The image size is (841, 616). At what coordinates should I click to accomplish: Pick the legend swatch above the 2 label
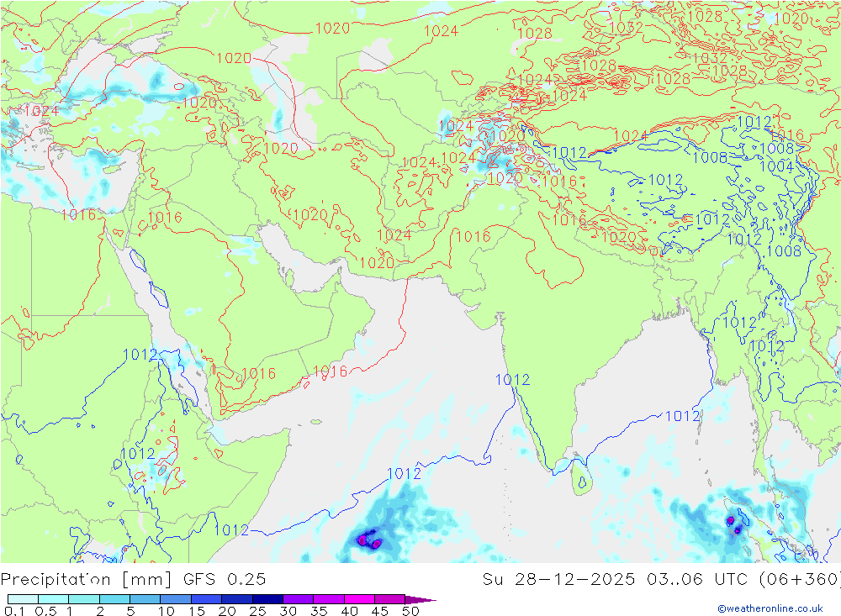click(114, 599)
